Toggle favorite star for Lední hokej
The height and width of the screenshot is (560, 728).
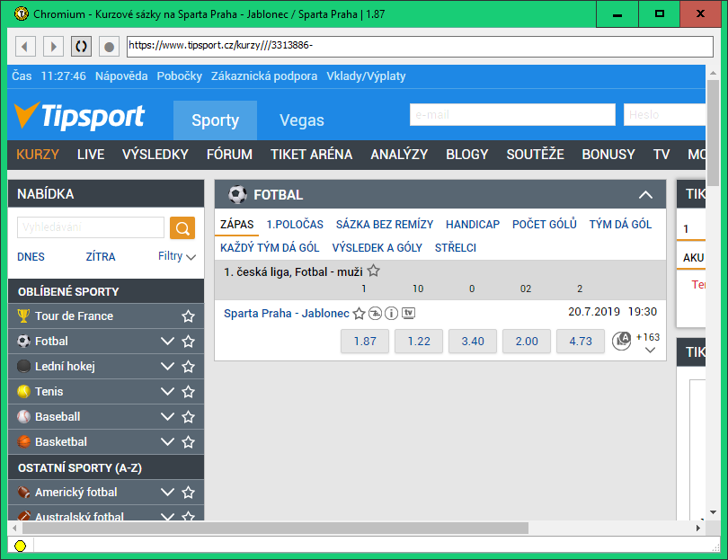click(188, 367)
